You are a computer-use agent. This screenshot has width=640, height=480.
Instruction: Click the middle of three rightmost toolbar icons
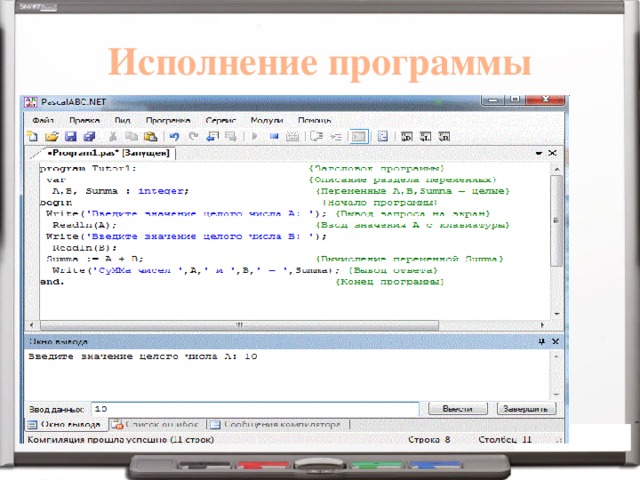(x=425, y=136)
